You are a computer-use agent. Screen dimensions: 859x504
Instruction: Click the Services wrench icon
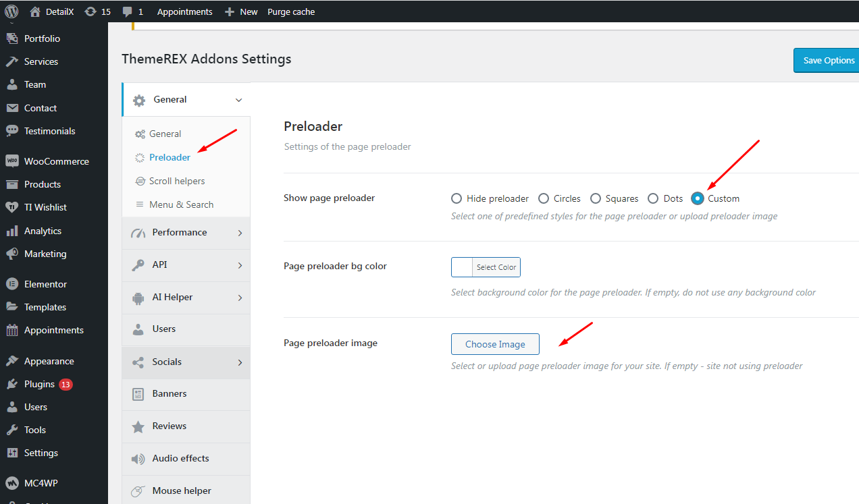click(12, 61)
